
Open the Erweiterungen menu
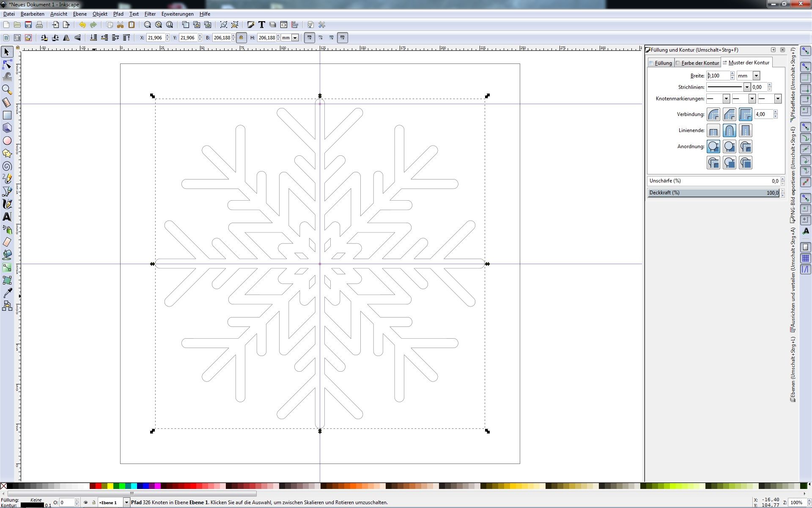pos(177,14)
